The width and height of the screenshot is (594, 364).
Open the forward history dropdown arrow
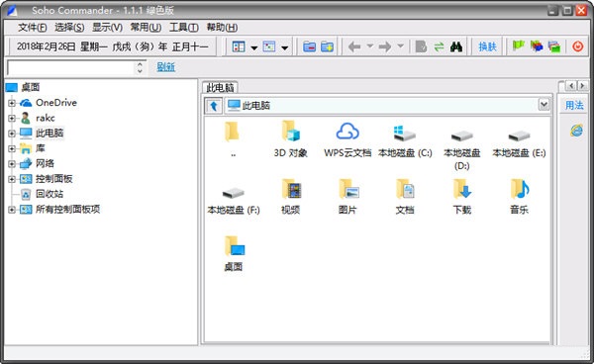click(400, 46)
